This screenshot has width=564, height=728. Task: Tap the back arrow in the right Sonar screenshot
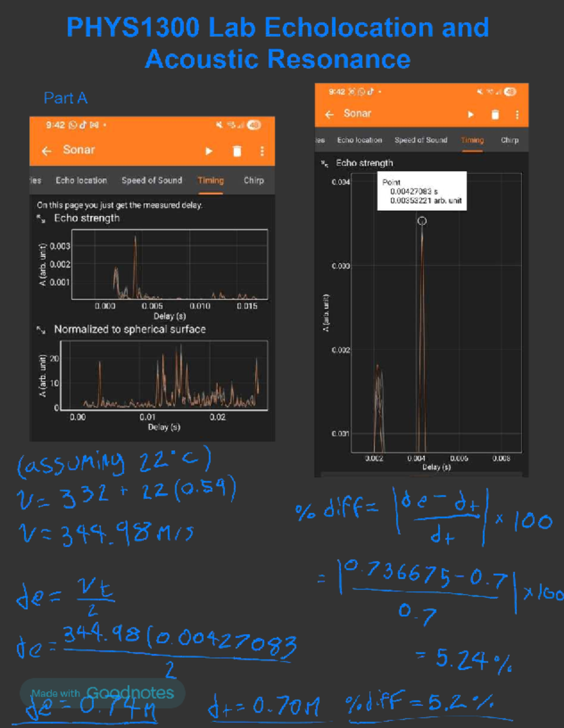pyautogui.click(x=329, y=114)
